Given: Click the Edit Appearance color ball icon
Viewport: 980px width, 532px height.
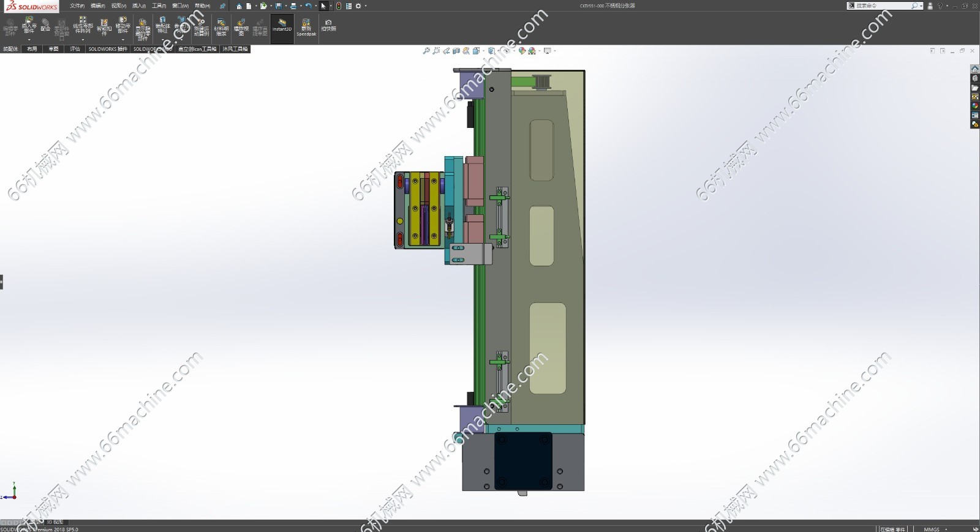Looking at the screenshot, I should tap(522, 51).
